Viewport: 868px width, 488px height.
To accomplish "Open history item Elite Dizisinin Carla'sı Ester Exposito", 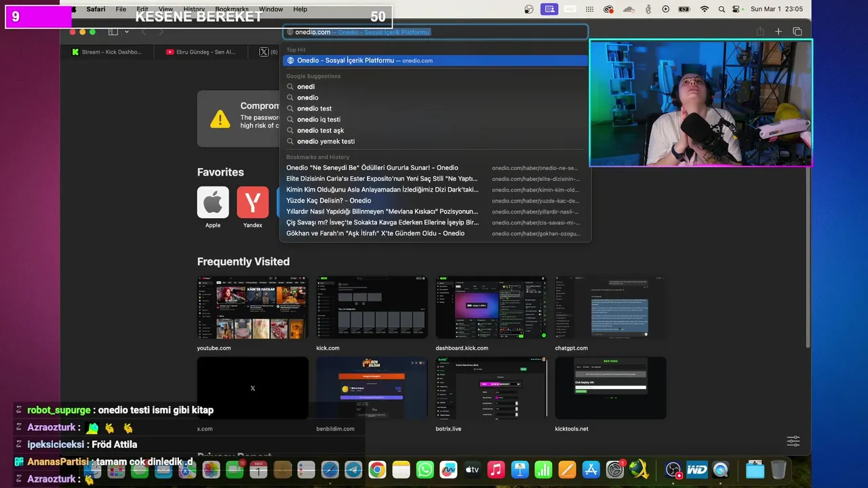I will point(435,179).
